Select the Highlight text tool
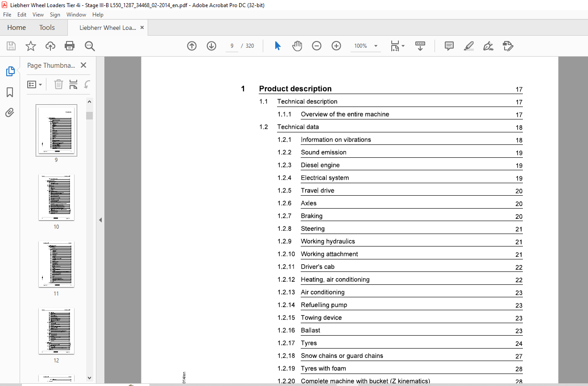 click(468, 46)
